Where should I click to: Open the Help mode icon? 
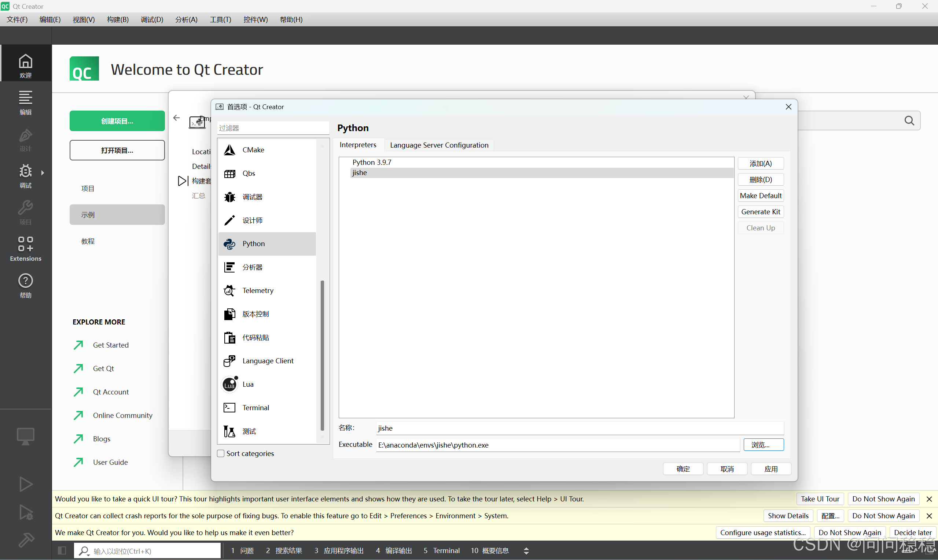25,285
